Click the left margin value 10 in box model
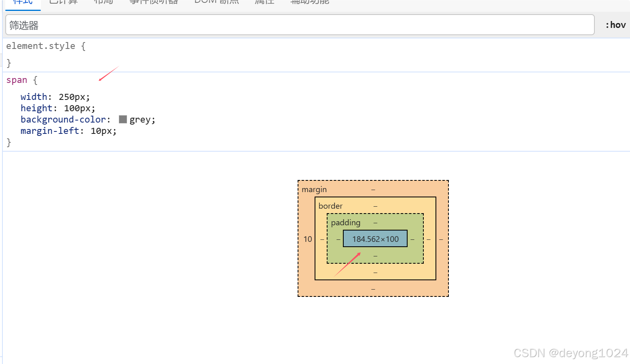630x364 pixels. click(x=307, y=239)
